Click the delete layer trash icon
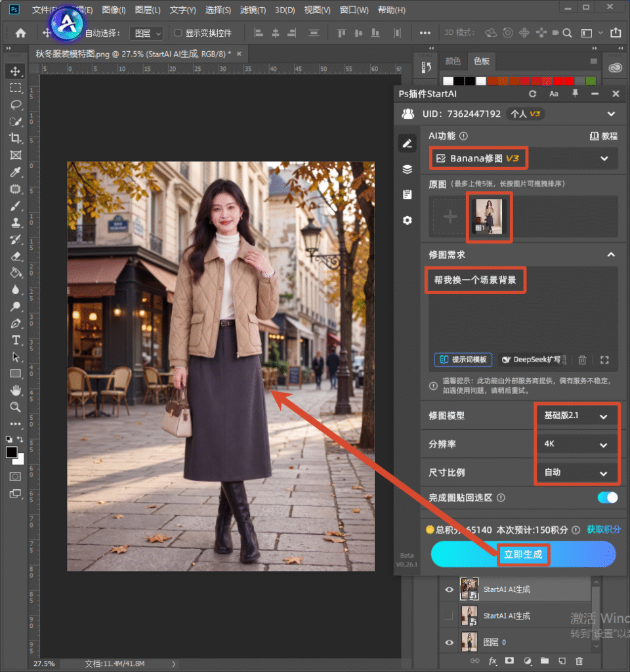 (579, 661)
